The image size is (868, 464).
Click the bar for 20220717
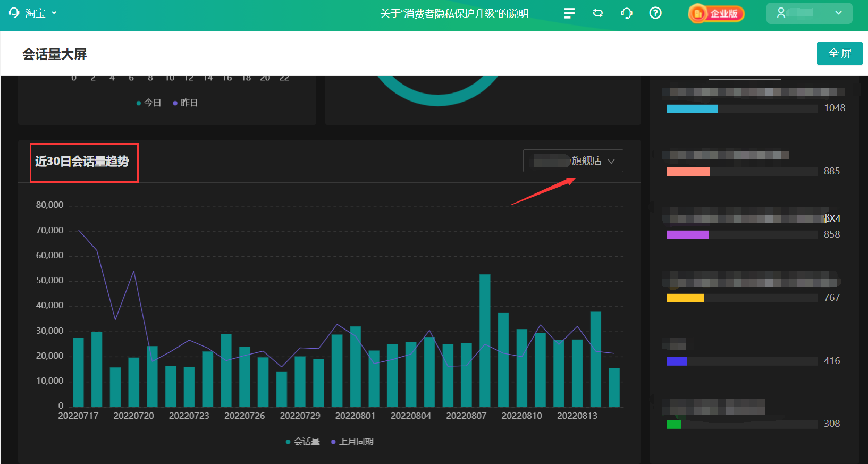(x=78, y=372)
